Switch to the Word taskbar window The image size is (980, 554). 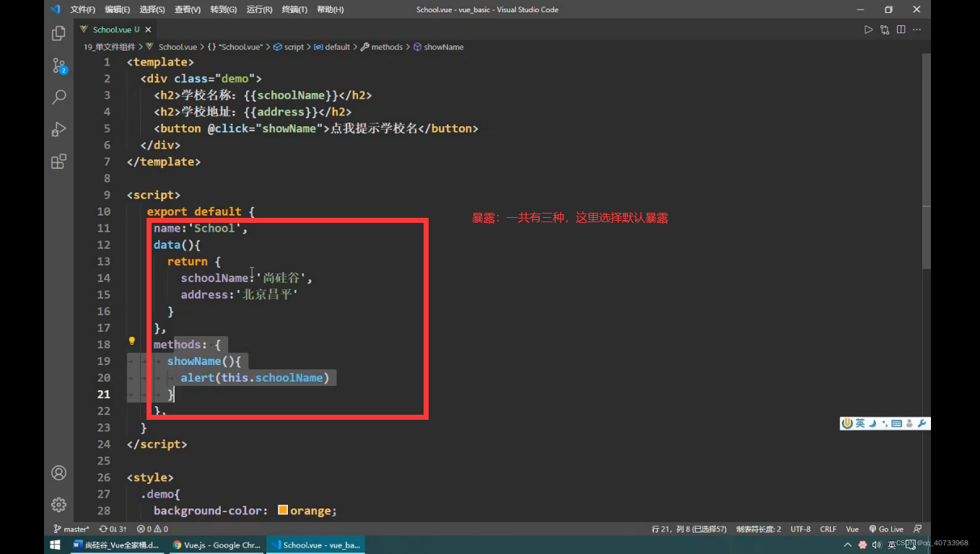tap(117, 545)
